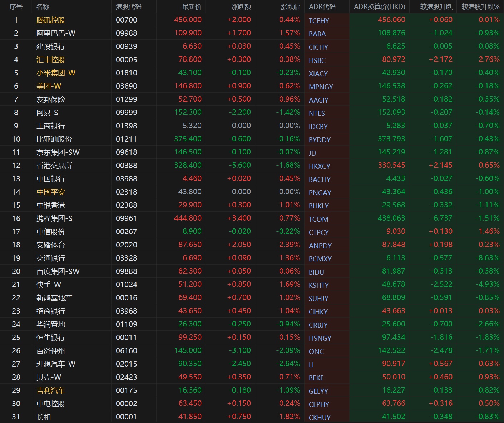Viewport: 504px width, 423px height.
Task: Click the ADR price 80.972
Action: click(x=394, y=59)
